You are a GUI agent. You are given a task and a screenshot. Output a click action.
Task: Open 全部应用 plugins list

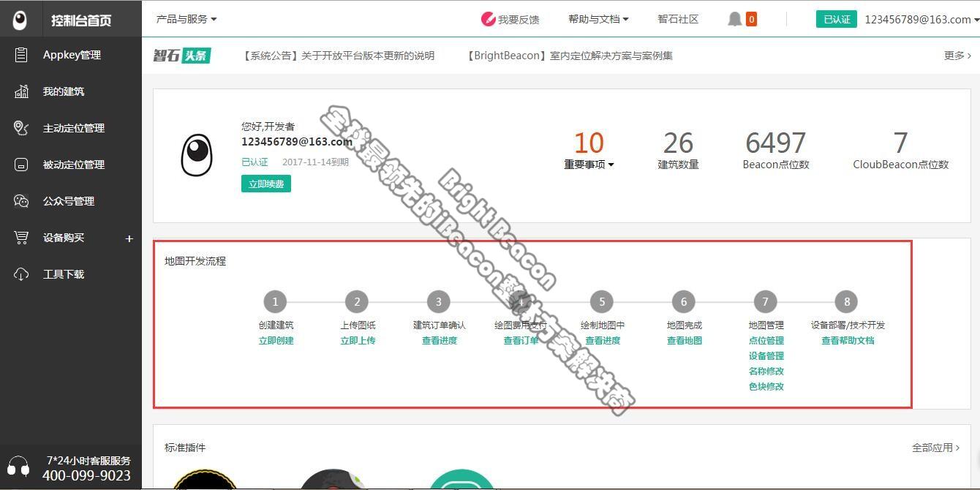(935, 448)
